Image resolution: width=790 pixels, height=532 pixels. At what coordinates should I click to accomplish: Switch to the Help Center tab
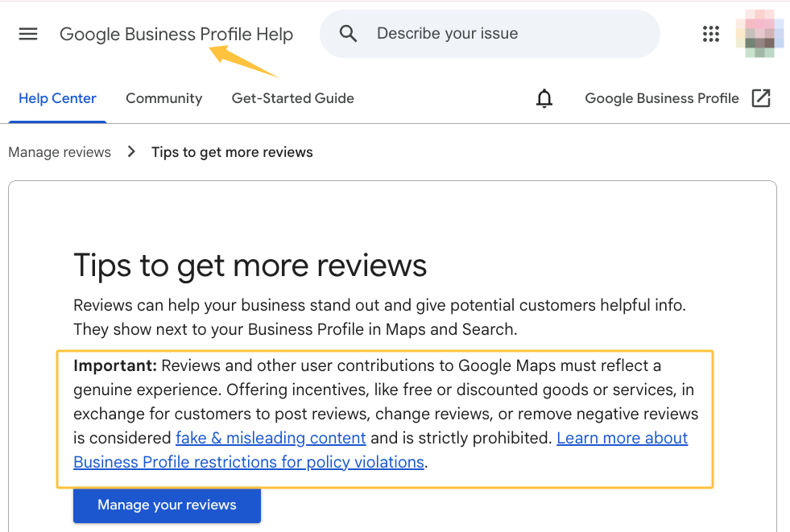pos(57,98)
